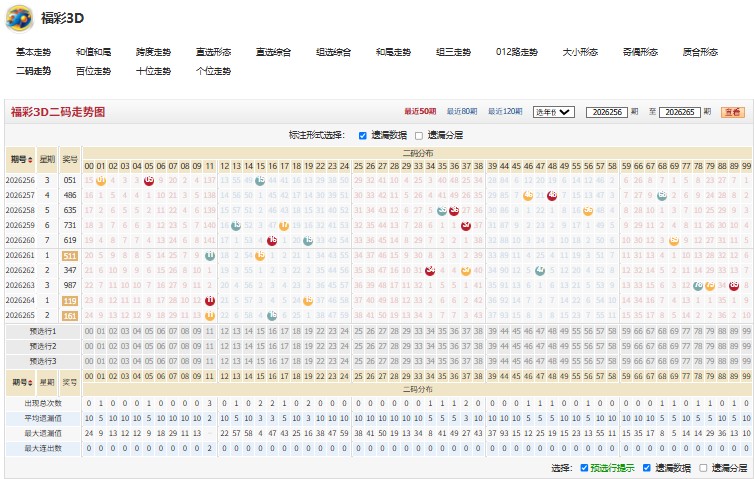
Task: Click highlighted award number 511
Action: pyautogui.click(x=70, y=256)
